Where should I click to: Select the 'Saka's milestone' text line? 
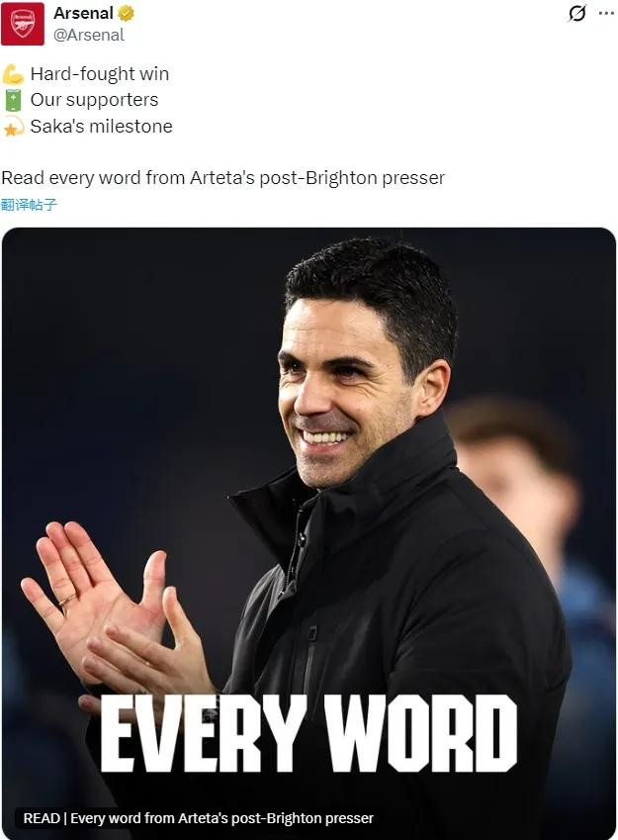101,127
